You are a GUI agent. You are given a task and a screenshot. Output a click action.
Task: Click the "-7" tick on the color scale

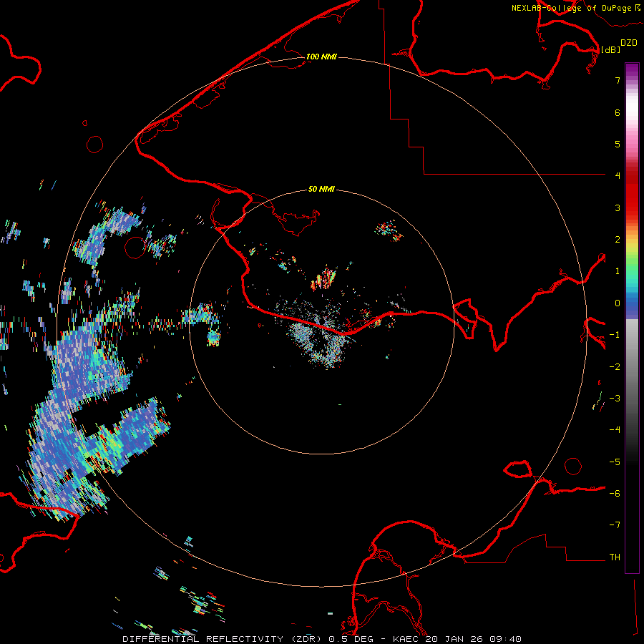click(x=615, y=525)
